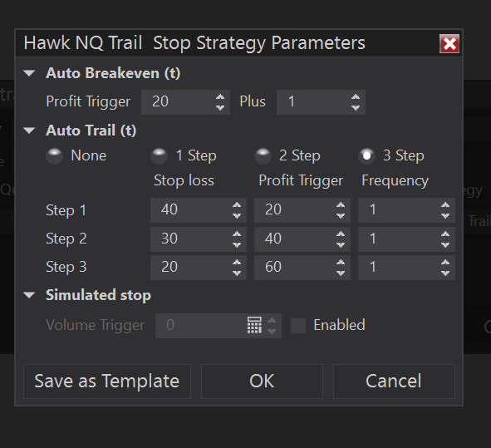Select the None auto trail option
The width and height of the screenshot is (491, 448).
pyautogui.click(x=55, y=155)
